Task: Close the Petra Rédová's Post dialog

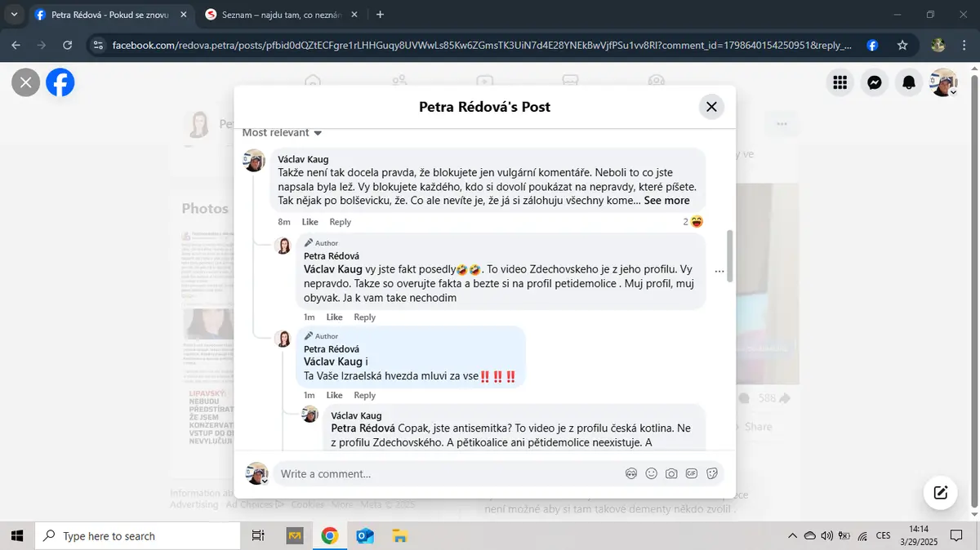Action: click(x=711, y=107)
